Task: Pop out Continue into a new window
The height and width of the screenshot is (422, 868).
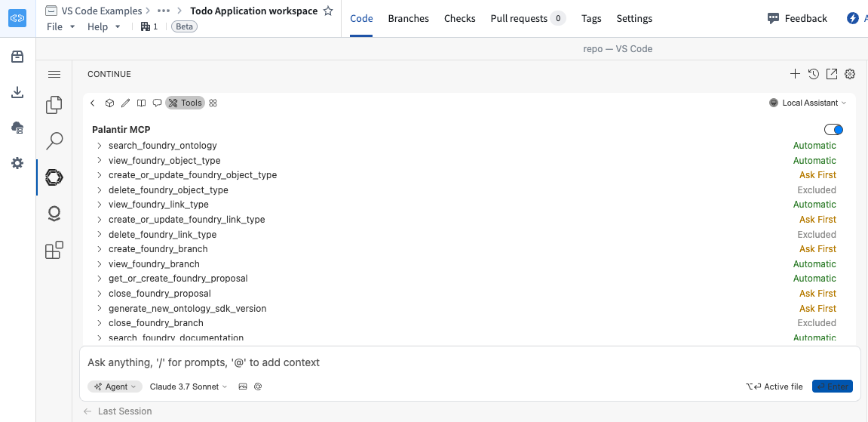Action: pos(832,74)
